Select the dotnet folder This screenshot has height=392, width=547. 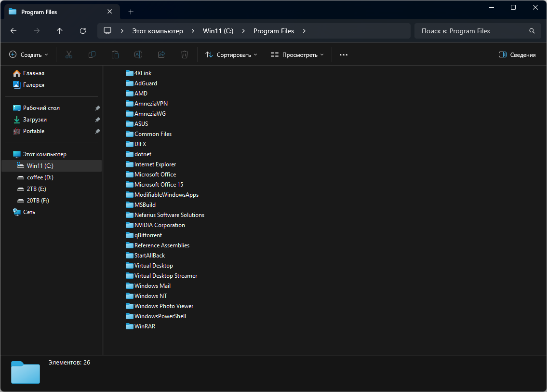(138, 154)
